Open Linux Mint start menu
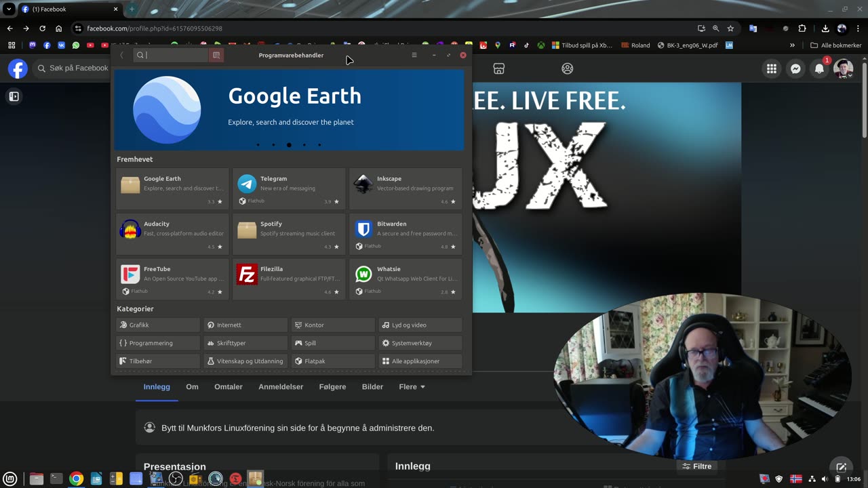Screen dimensions: 868x488 11,479
